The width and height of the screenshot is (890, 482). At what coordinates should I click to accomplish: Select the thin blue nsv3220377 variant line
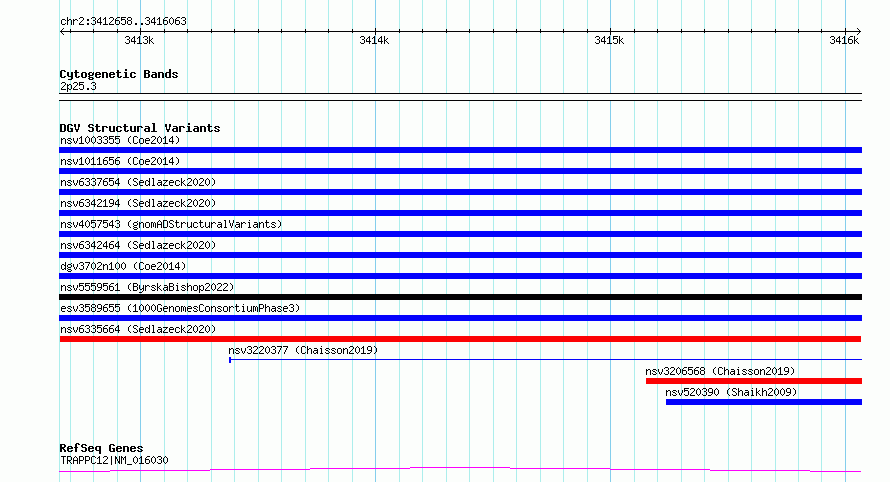(545, 359)
